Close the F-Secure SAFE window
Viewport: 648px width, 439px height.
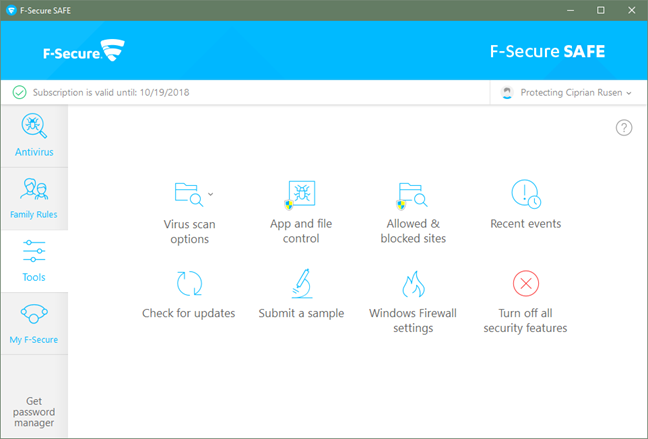click(631, 10)
